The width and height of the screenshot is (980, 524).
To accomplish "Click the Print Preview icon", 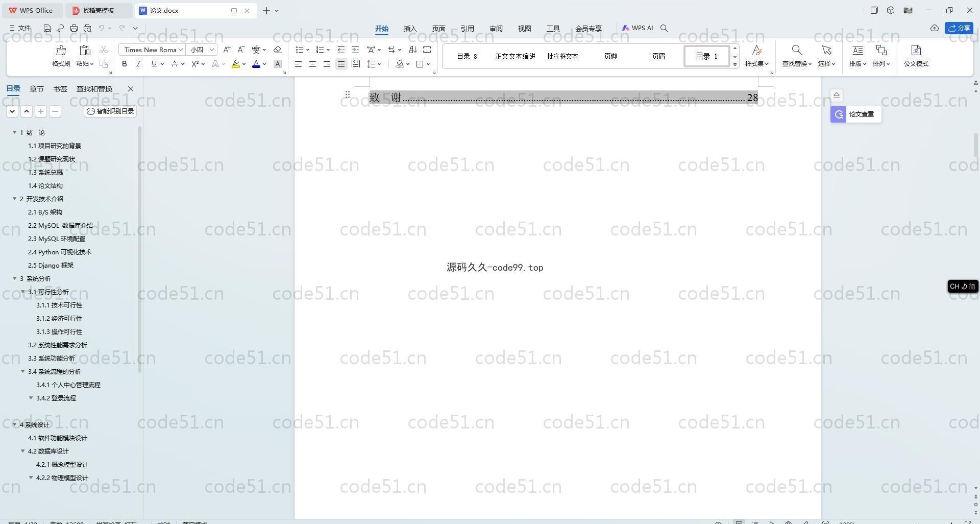I will tap(87, 28).
